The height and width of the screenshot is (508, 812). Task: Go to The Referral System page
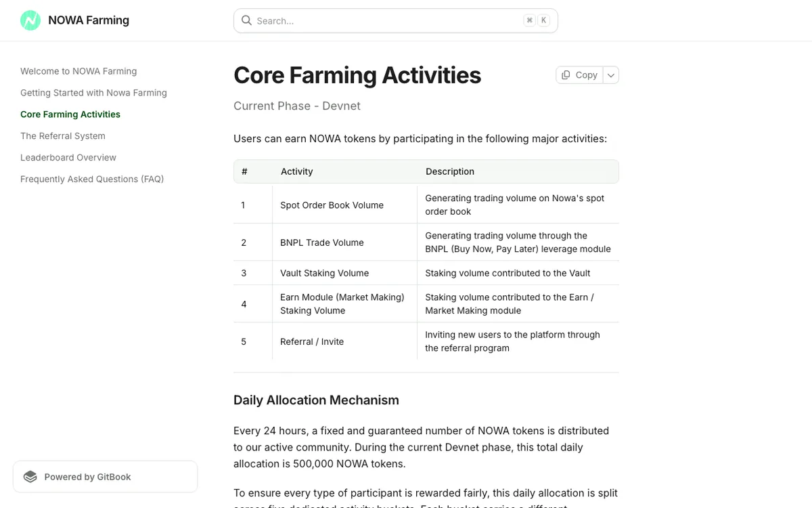(x=63, y=136)
